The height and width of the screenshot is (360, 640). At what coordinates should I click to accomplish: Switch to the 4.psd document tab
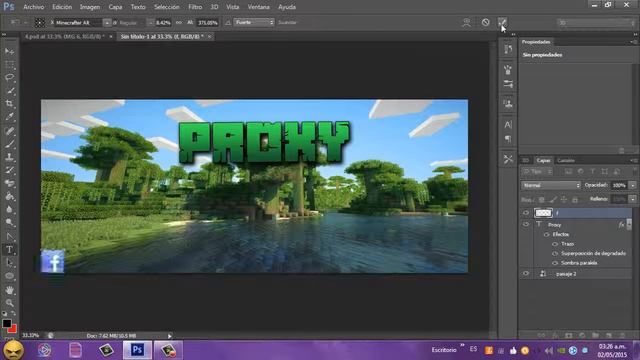coord(64,36)
